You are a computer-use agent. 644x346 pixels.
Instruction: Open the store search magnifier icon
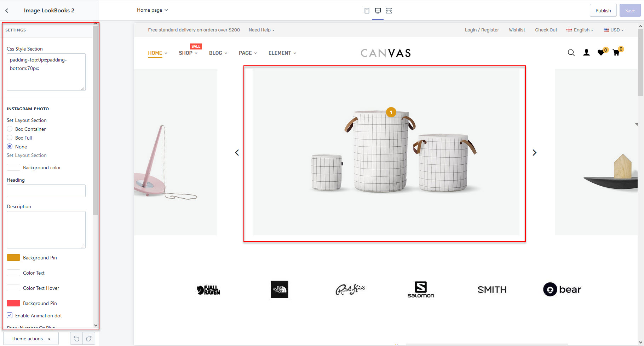coord(571,53)
